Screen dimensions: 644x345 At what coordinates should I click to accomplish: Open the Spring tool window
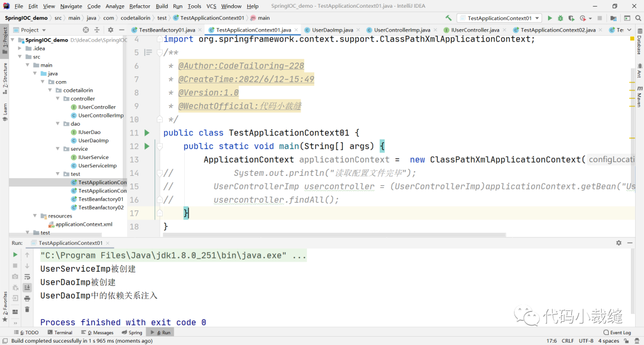(132, 332)
